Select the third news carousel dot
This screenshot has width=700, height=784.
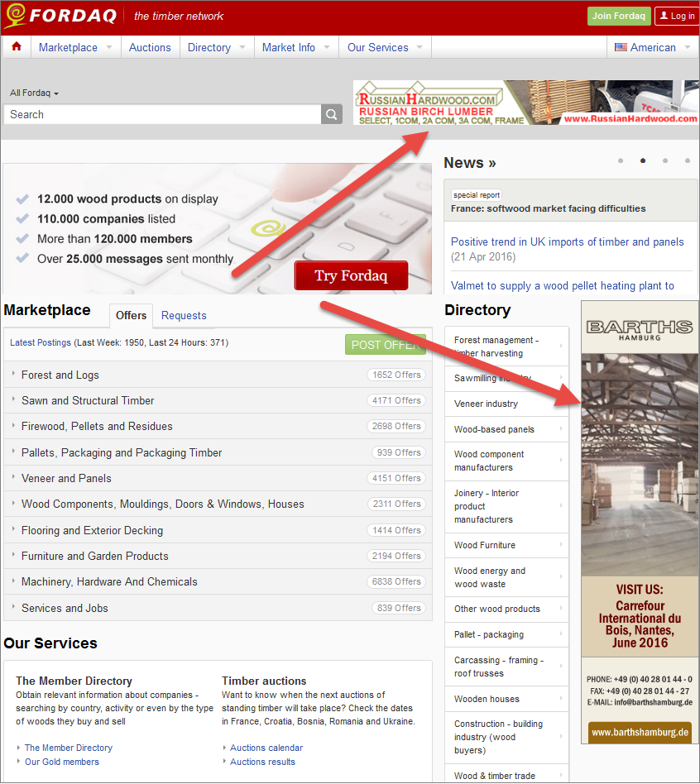pos(665,160)
